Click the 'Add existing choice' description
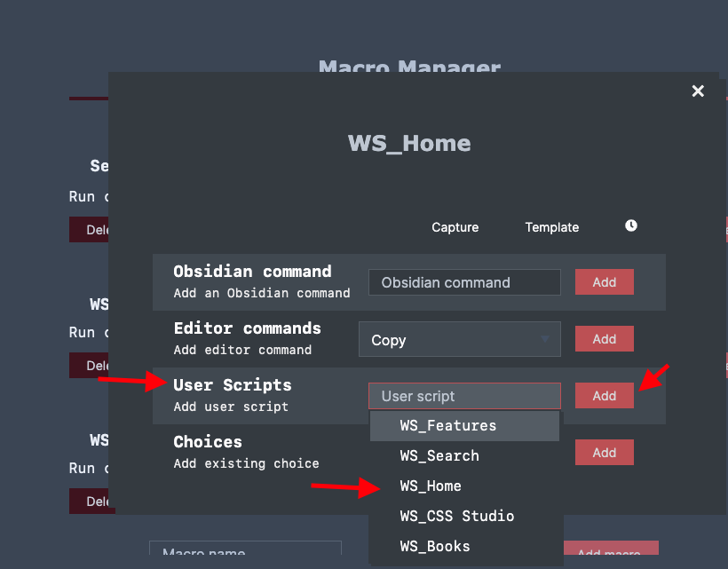This screenshot has height=569, width=728. (x=247, y=463)
